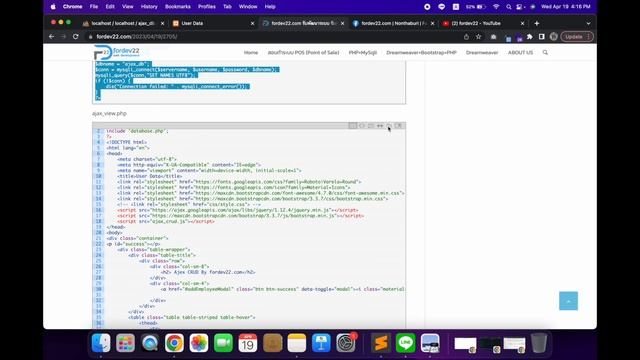Image resolution: width=640 pixels, height=360 pixels.
Task: Click the Update button in Chrome
Action: (577, 37)
